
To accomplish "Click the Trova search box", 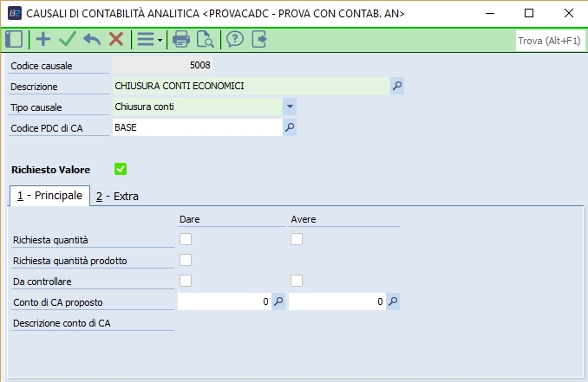I will pyautogui.click(x=548, y=41).
